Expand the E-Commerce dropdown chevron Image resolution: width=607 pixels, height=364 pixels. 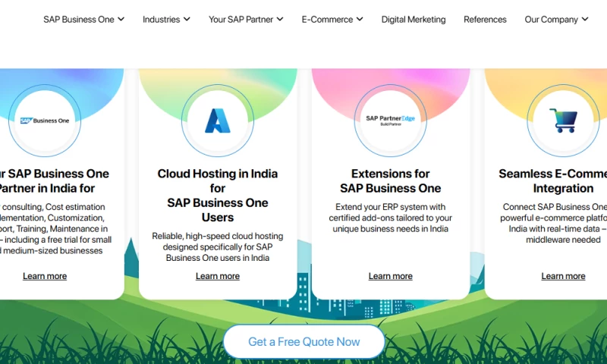360,20
